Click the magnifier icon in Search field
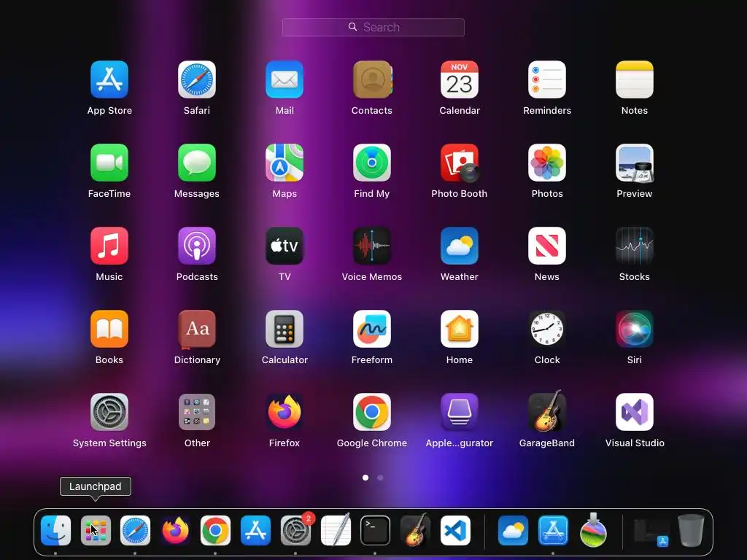The image size is (747, 560). coord(352,27)
